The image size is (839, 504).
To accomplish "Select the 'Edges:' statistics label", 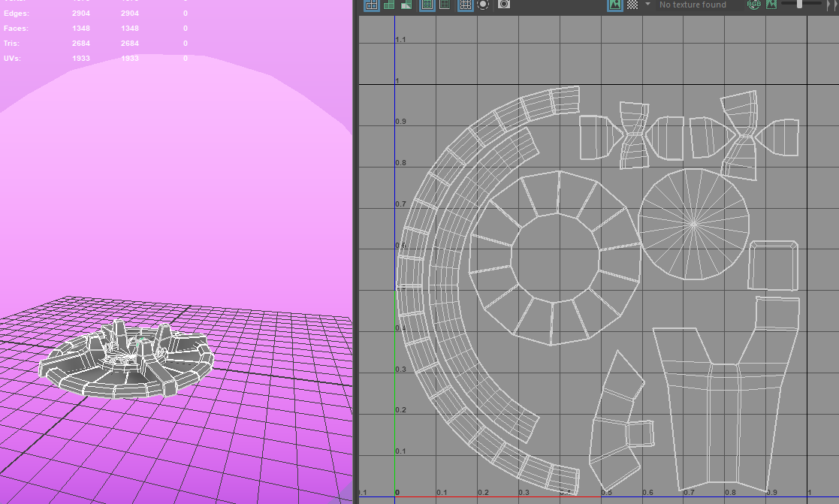I will [x=17, y=13].
